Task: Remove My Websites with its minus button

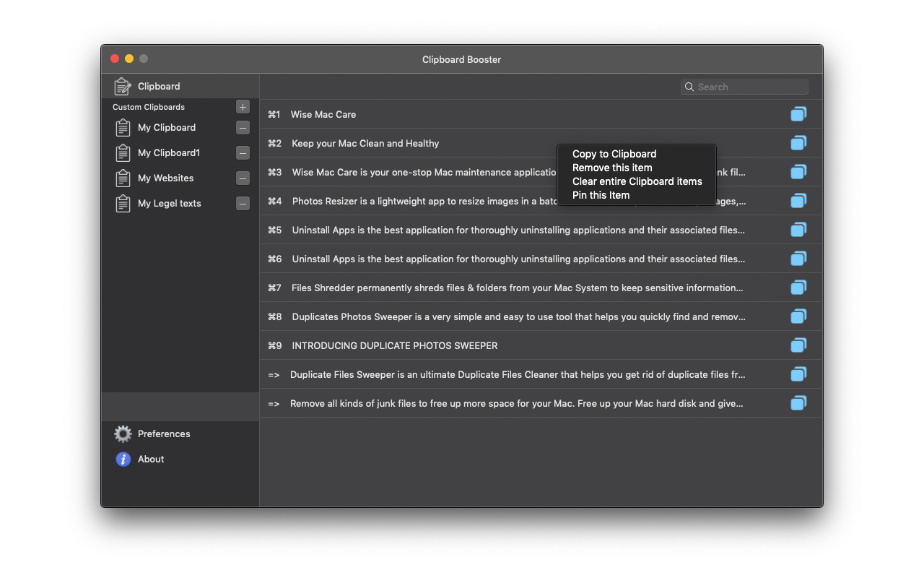Action: click(243, 178)
